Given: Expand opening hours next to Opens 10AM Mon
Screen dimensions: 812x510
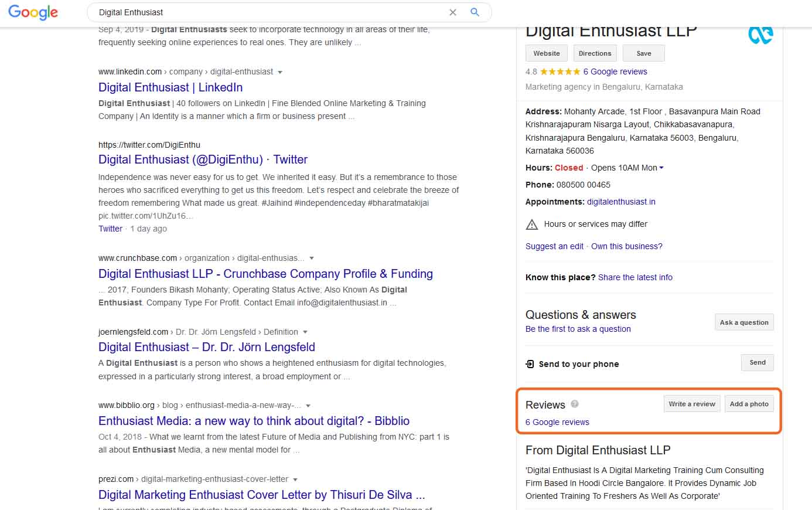Looking at the screenshot, I should coord(661,168).
